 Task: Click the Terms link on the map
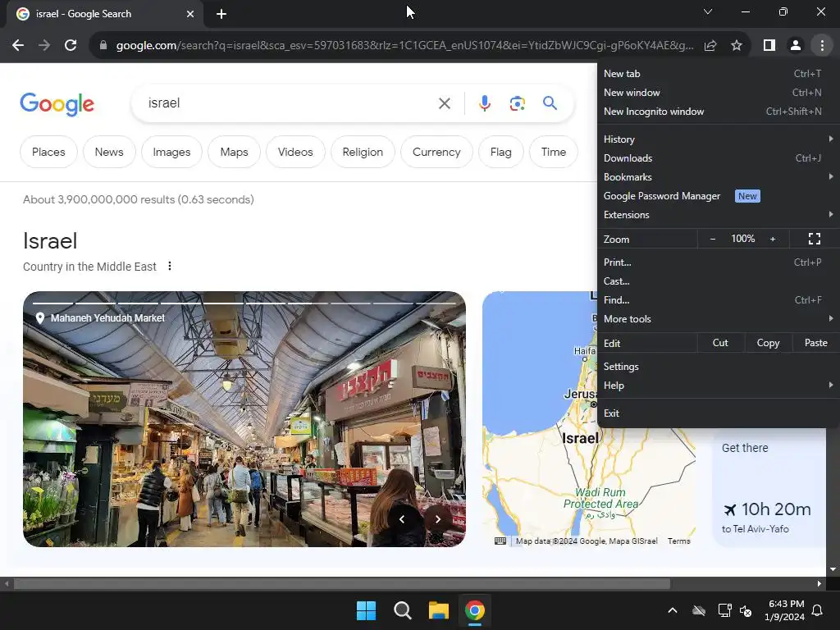(678, 541)
